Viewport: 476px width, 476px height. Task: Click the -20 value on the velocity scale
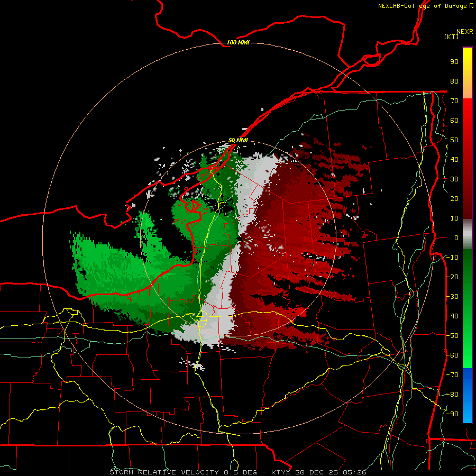(x=452, y=277)
